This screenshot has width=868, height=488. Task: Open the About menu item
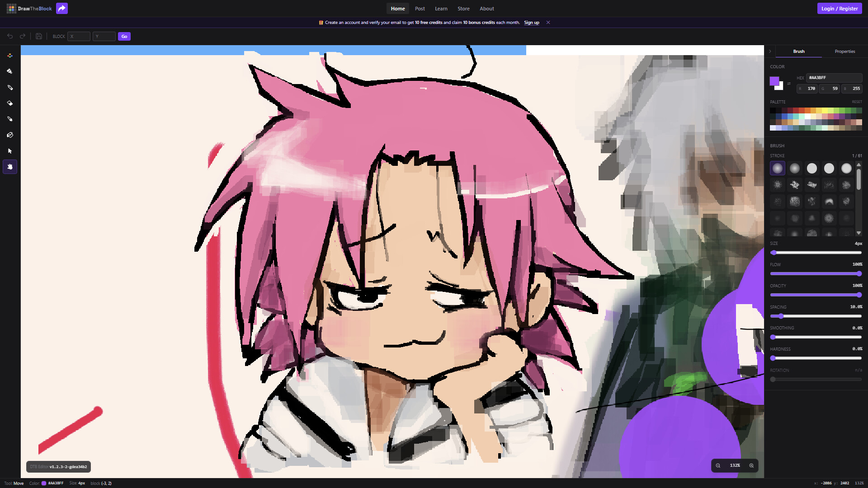coord(487,9)
